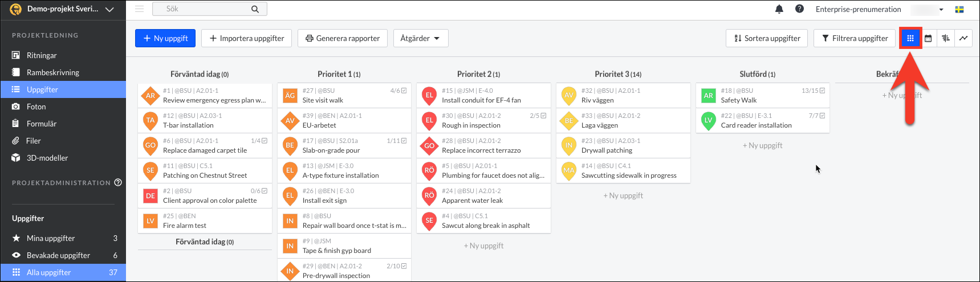The width and height of the screenshot is (980, 282).
Task: Click the help question mark icon
Action: tap(799, 9)
